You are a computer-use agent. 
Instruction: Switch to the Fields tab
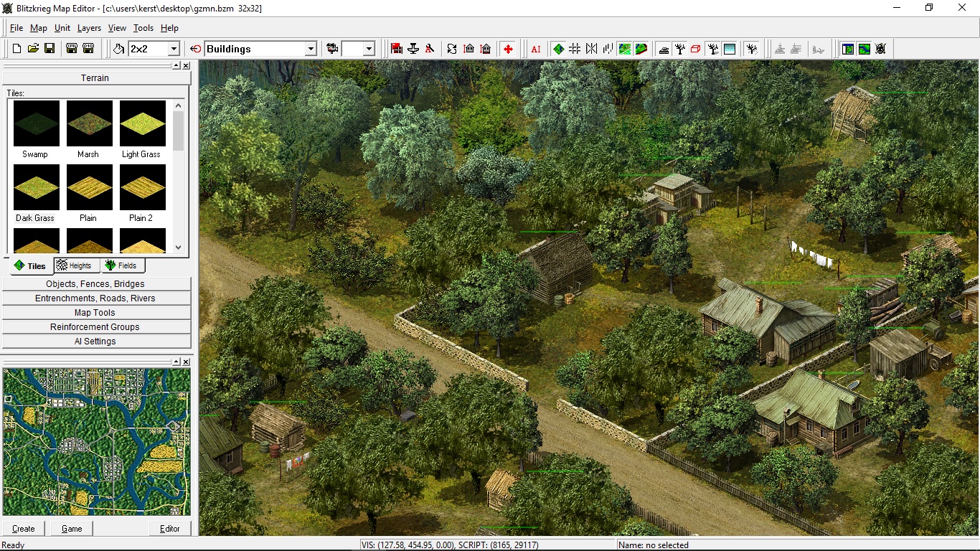tap(122, 265)
